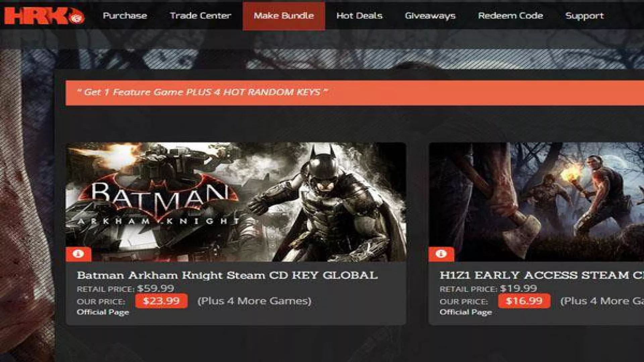This screenshot has height=362, width=644.
Task: Open Hot Deals page
Action: (359, 16)
